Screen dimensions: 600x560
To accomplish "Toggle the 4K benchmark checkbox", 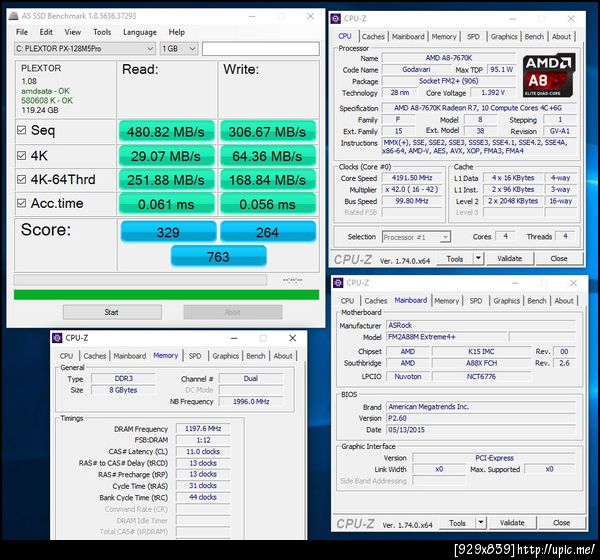I will tap(21, 155).
